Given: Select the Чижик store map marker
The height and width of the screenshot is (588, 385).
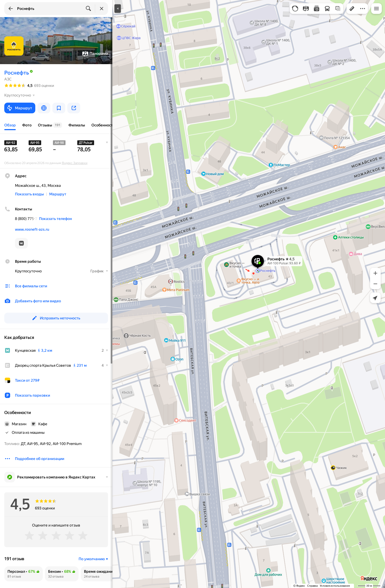Looking at the screenshot, I should (333, 468).
